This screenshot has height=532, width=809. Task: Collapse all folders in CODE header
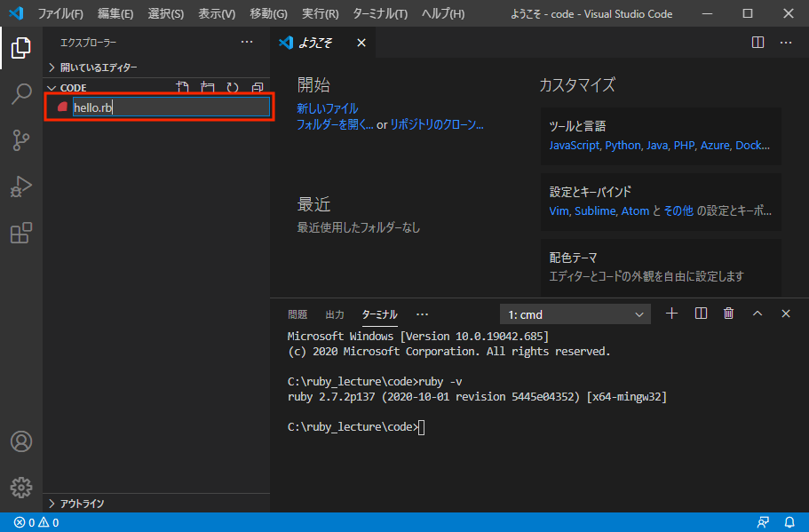258,87
